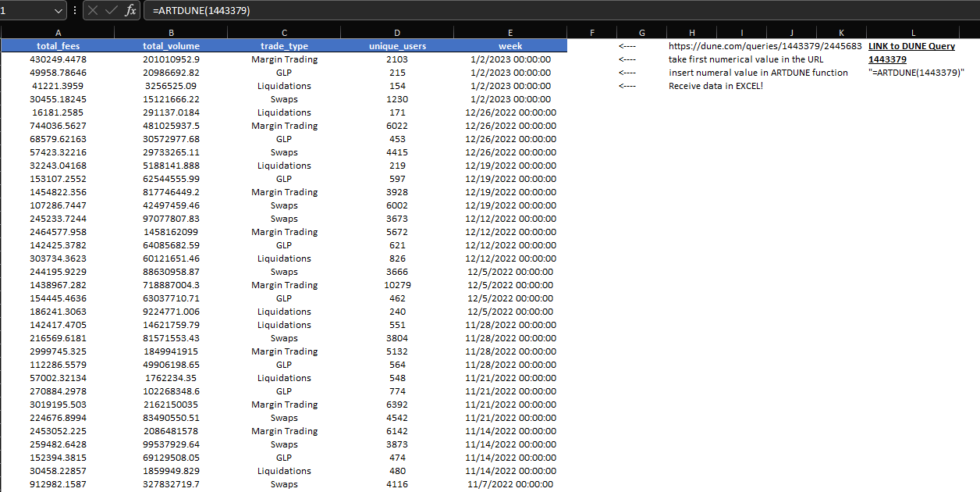Screen dimensions: 980x492
Task: Select column L header
Action: tap(913, 33)
